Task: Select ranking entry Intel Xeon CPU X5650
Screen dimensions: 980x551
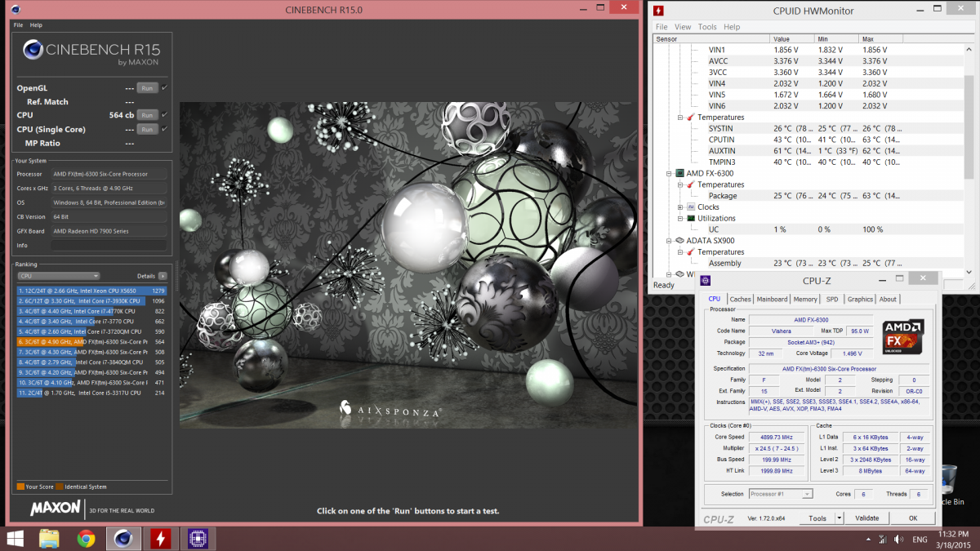Action: point(92,291)
